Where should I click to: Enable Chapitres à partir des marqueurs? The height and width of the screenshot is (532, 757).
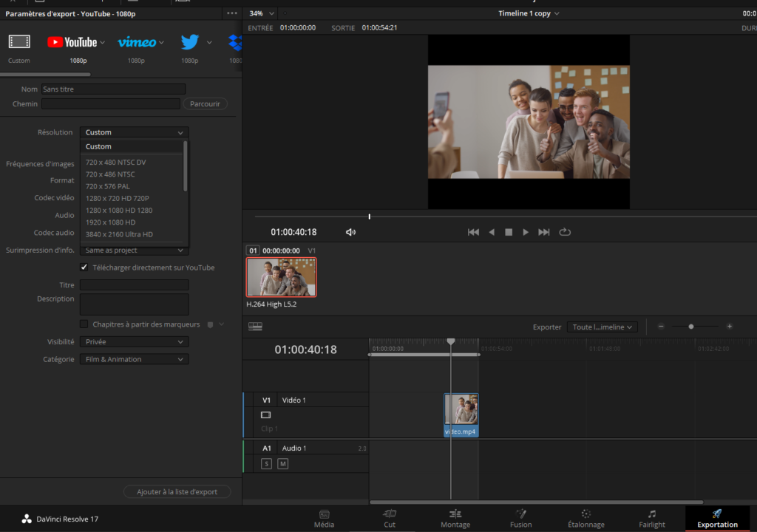point(84,324)
